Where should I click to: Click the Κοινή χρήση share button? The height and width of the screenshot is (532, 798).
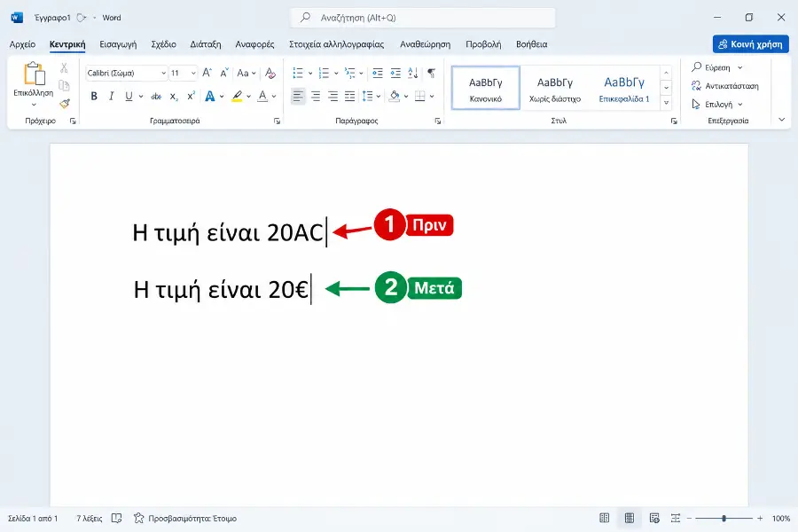tap(751, 44)
